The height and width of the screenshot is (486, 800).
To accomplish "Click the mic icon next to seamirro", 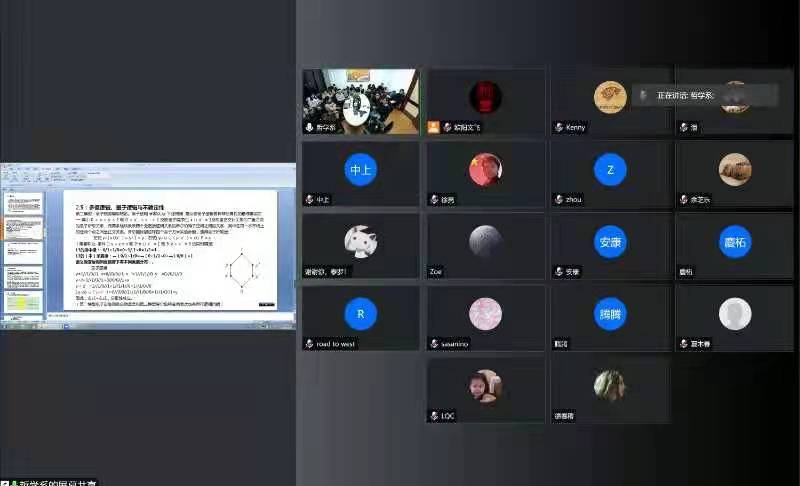I will click(434, 344).
